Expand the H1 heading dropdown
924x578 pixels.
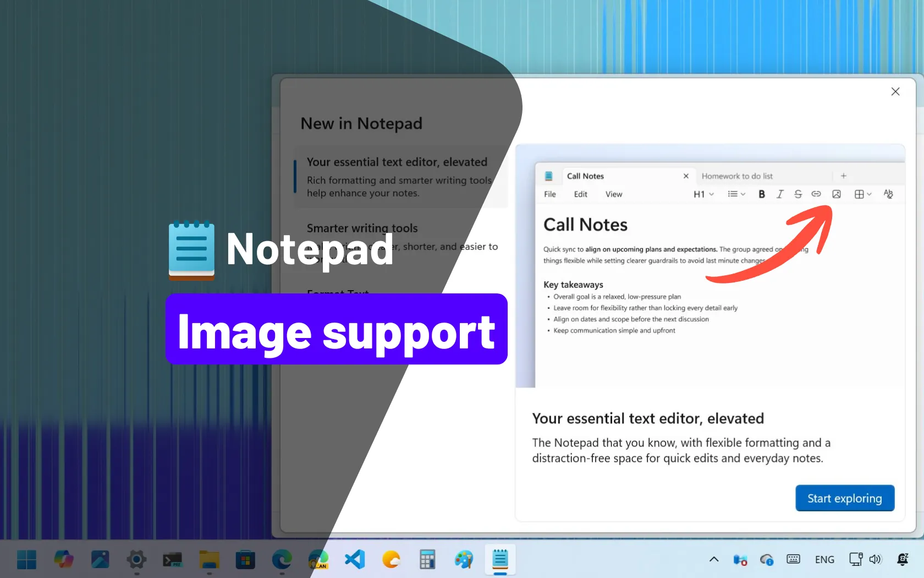pos(703,194)
